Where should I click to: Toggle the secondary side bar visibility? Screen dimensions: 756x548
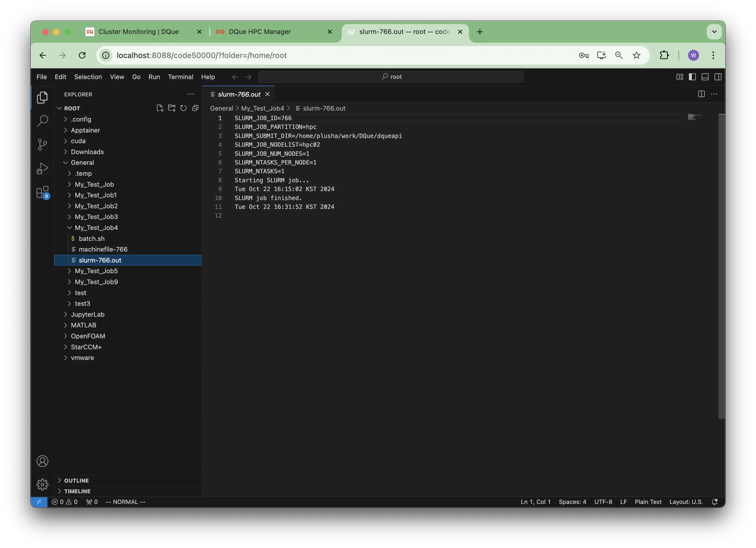(718, 77)
